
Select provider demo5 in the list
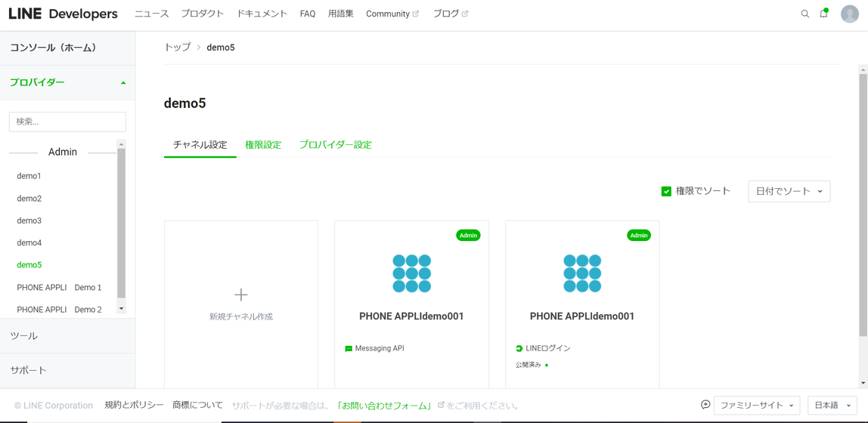tap(29, 265)
